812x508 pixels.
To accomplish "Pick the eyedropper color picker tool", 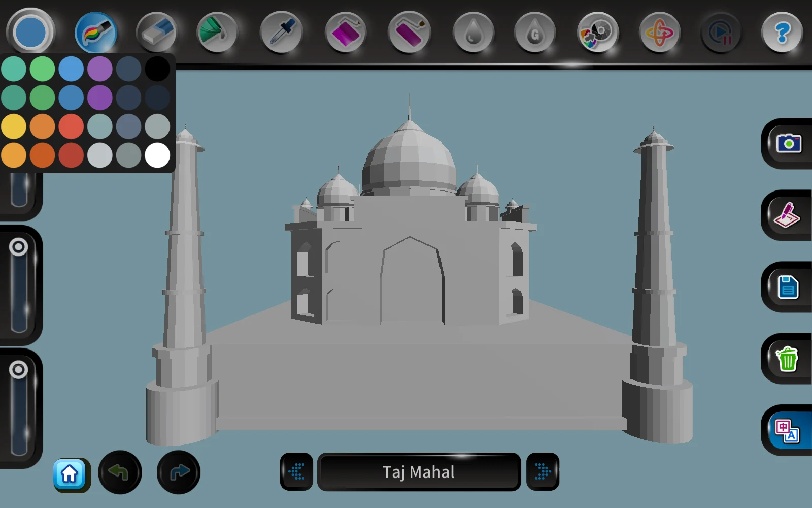I will click(281, 33).
